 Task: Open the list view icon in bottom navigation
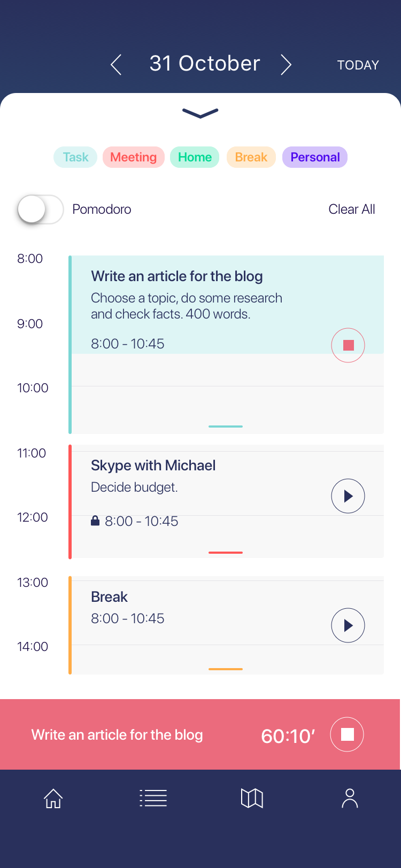(153, 798)
